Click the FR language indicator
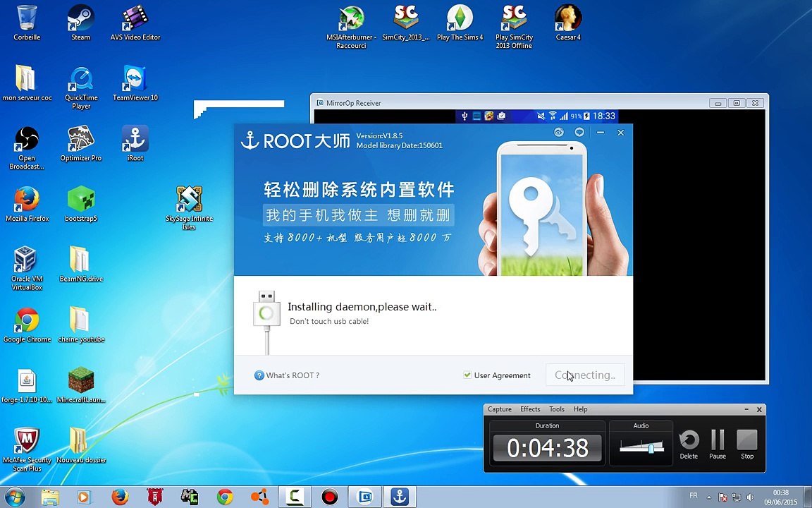Viewport: 812px width, 508px height. tap(694, 495)
